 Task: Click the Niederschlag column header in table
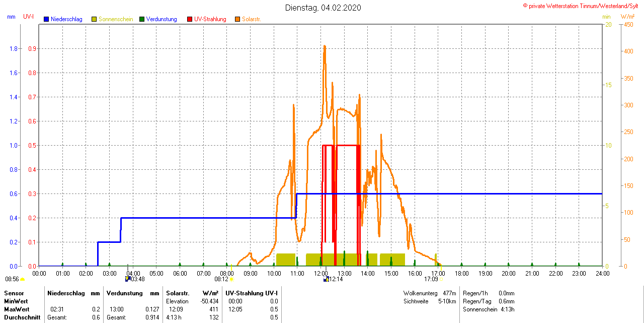[65, 293]
